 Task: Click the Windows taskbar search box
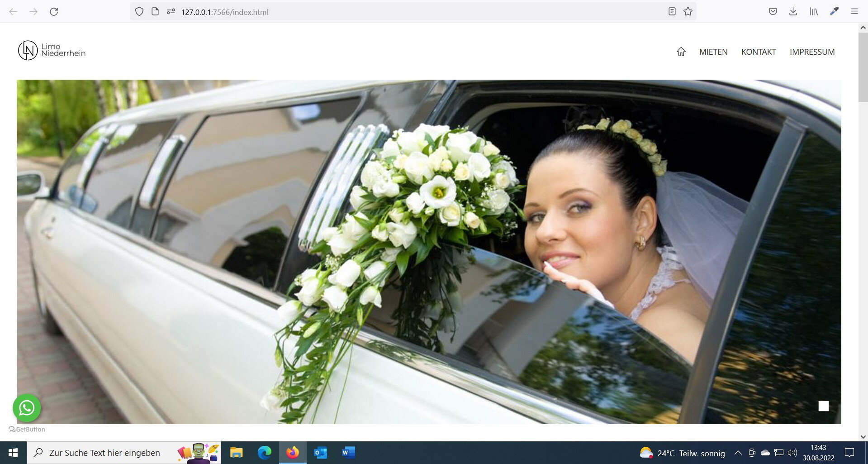(x=124, y=453)
